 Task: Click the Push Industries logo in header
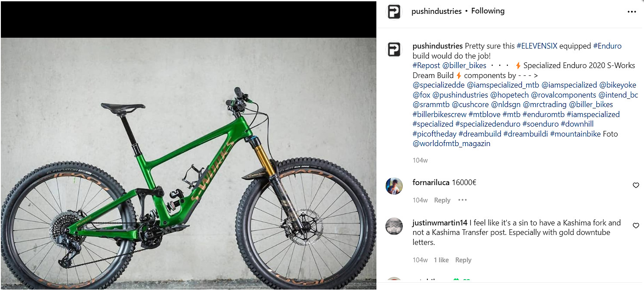pyautogui.click(x=394, y=12)
